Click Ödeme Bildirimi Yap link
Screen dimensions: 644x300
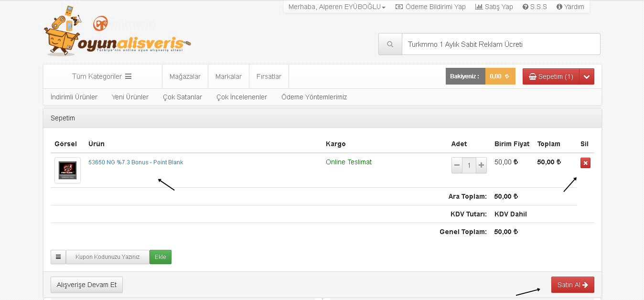click(430, 7)
